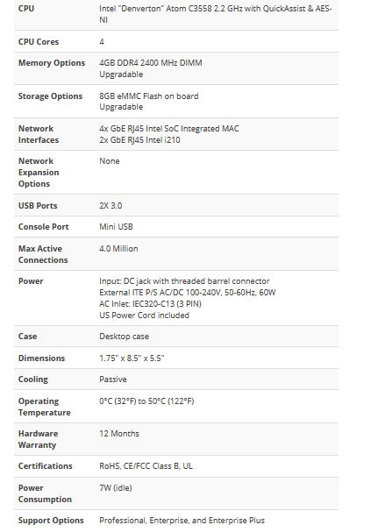Click the Desktop case value
This screenshot has height=532, width=392.
tap(124, 337)
